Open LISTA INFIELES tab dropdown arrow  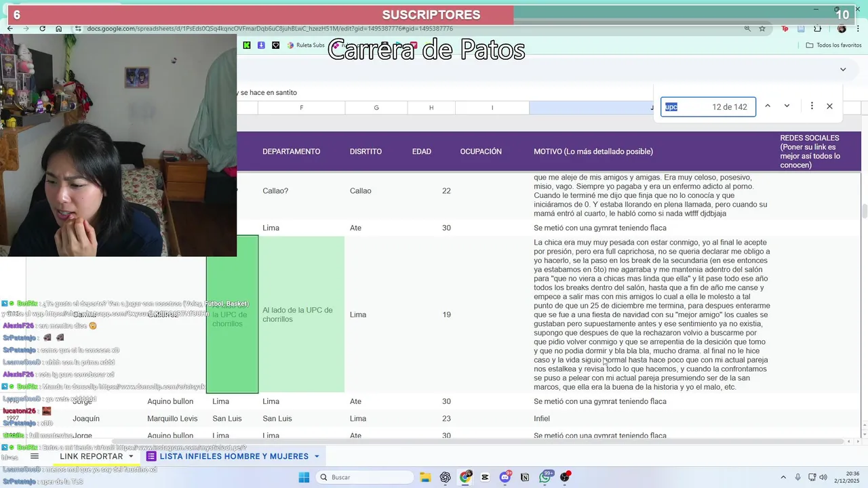[x=317, y=456]
